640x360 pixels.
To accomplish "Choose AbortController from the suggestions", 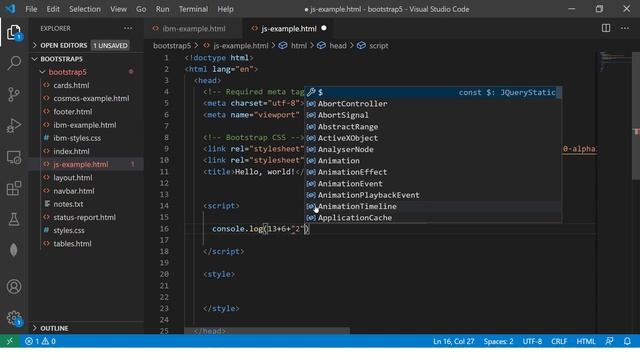I will point(433,104).
